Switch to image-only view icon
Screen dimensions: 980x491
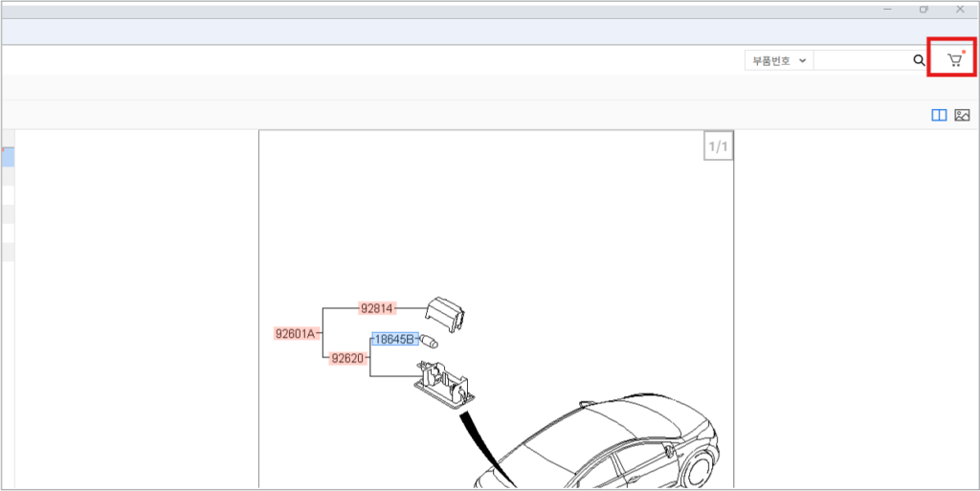(962, 115)
